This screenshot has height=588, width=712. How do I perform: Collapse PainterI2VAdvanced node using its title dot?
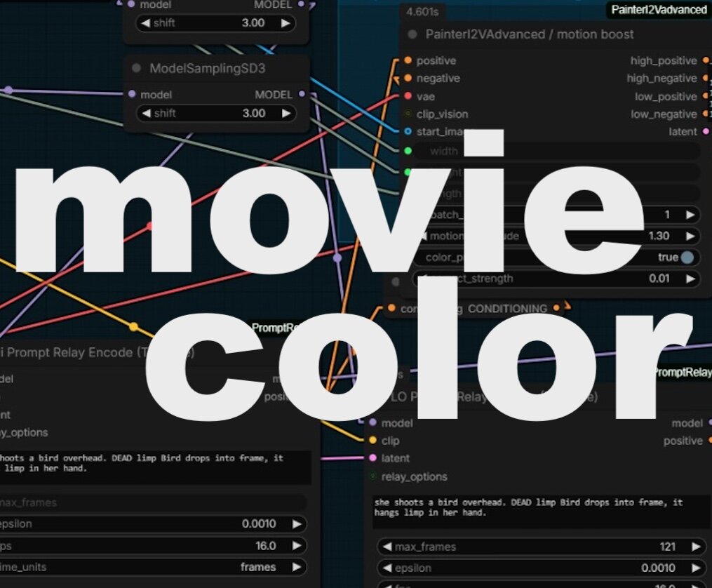click(x=412, y=34)
